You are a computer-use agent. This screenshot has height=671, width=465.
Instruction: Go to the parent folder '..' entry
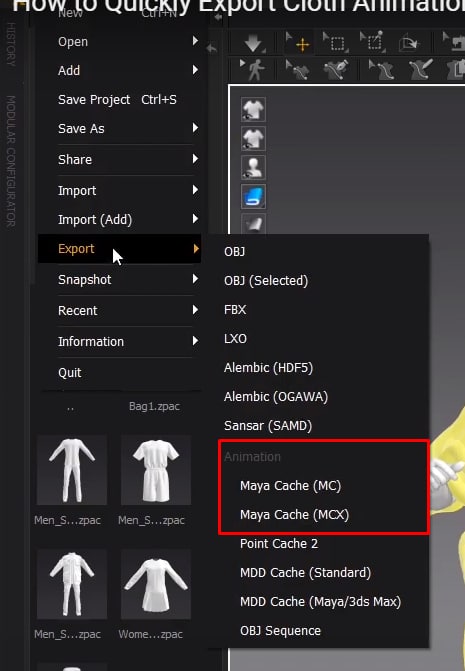(70, 407)
